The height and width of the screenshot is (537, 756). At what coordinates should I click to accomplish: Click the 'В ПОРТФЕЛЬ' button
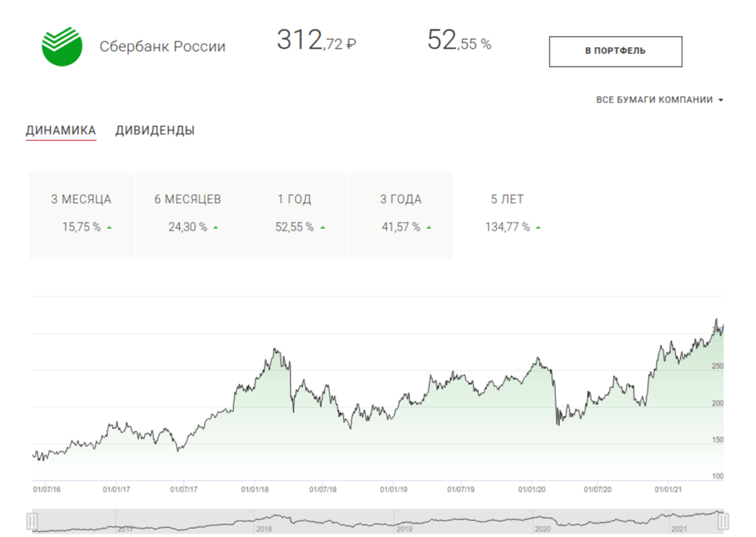[x=615, y=51]
